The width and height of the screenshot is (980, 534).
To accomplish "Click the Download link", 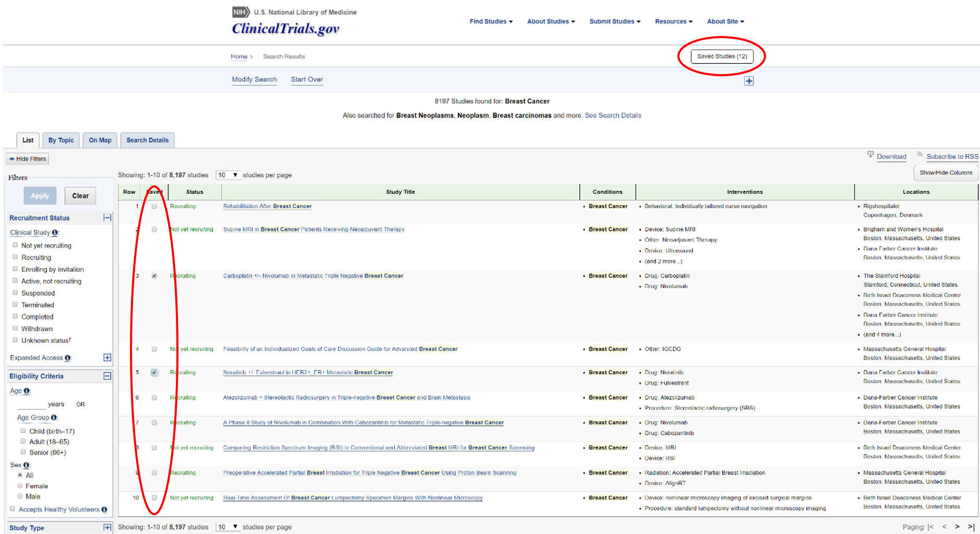I will tap(891, 157).
